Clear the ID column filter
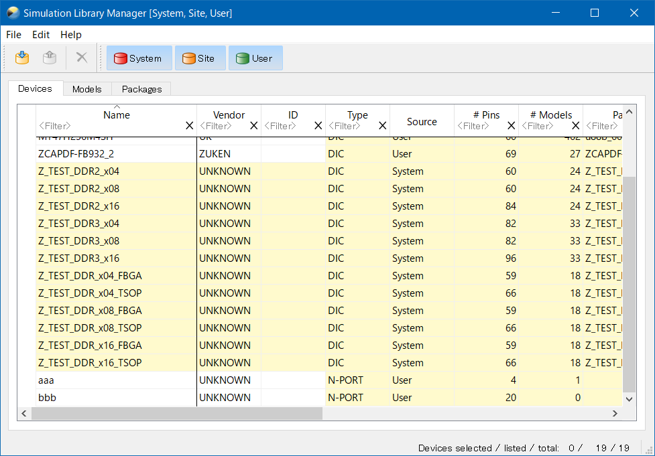Image resolution: width=655 pixels, height=456 pixels. click(x=318, y=126)
